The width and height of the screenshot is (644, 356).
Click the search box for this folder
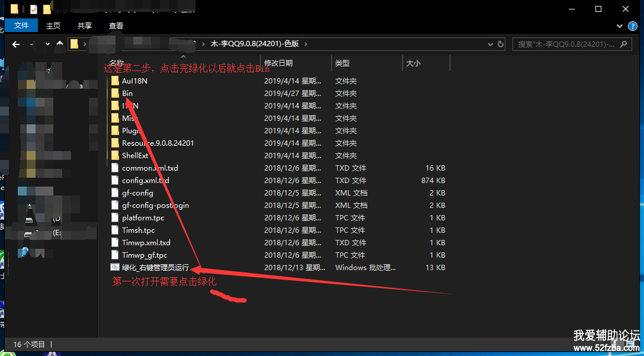click(x=572, y=44)
